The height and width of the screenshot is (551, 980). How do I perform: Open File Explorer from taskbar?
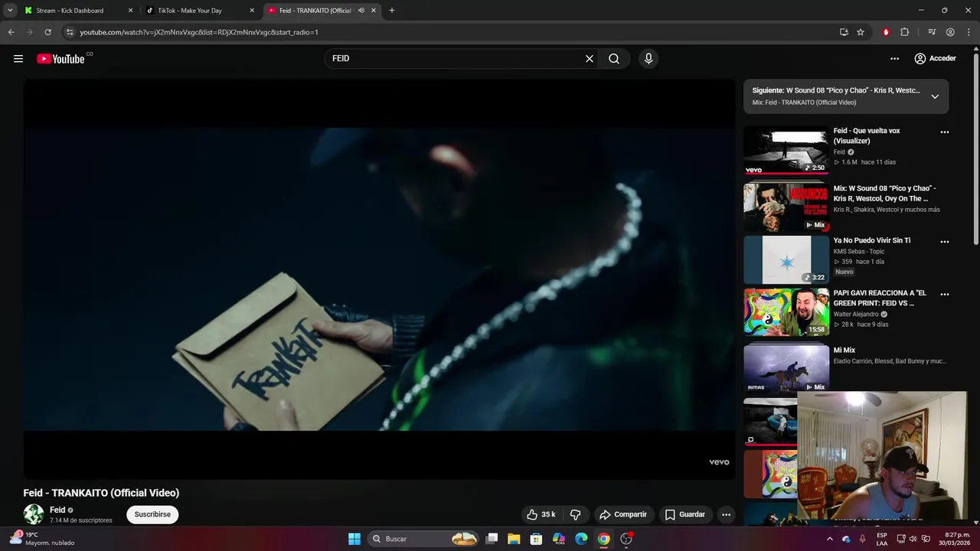pos(514,539)
